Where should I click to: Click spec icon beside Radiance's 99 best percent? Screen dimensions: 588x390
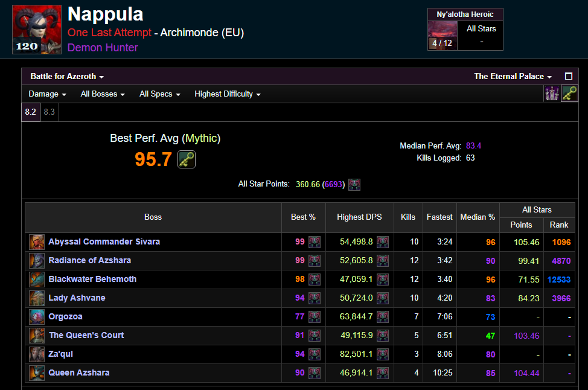pyautogui.click(x=315, y=261)
